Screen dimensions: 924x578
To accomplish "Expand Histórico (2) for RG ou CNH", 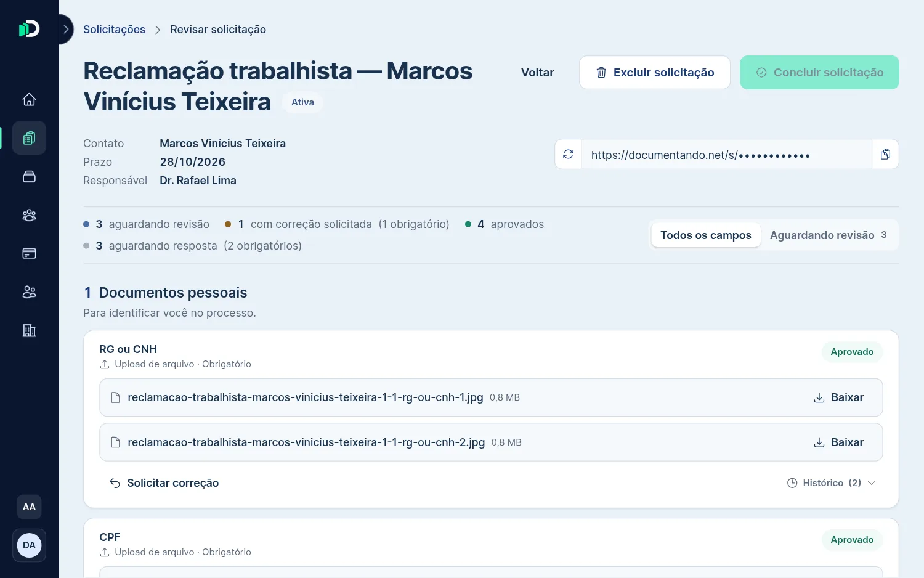I will click(831, 483).
